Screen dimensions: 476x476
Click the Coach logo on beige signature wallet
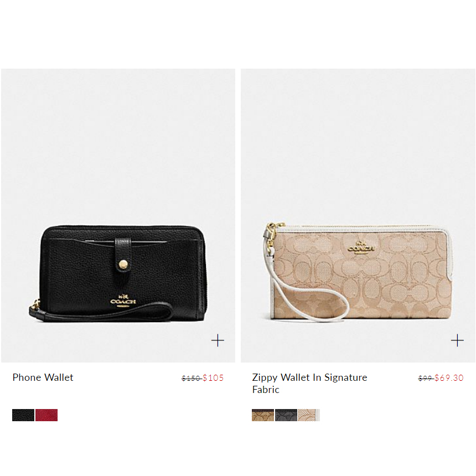tap(361, 246)
